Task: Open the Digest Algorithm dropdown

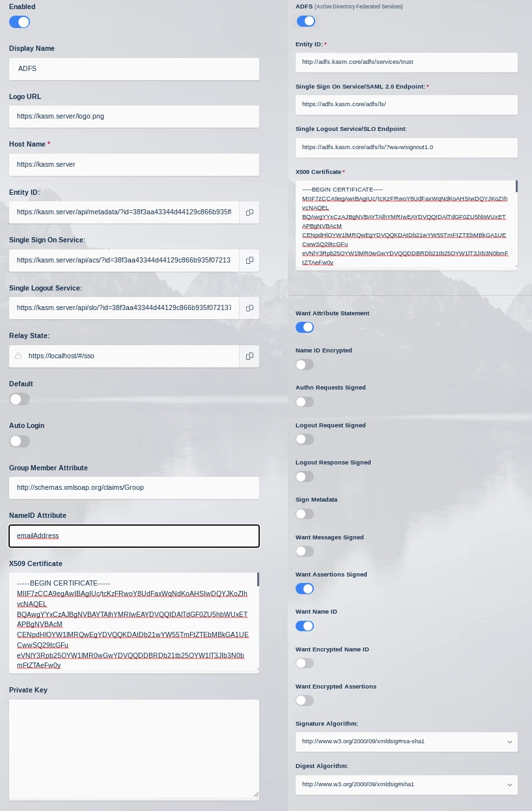Action: [406, 784]
